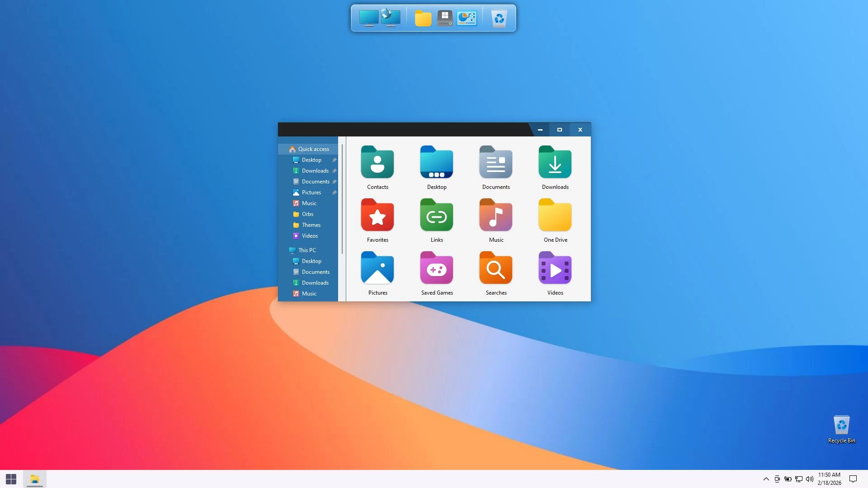The width and height of the screenshot is (868, 488).
Task: Show hidden system tray icons chevron
Action: pos(766,479)
